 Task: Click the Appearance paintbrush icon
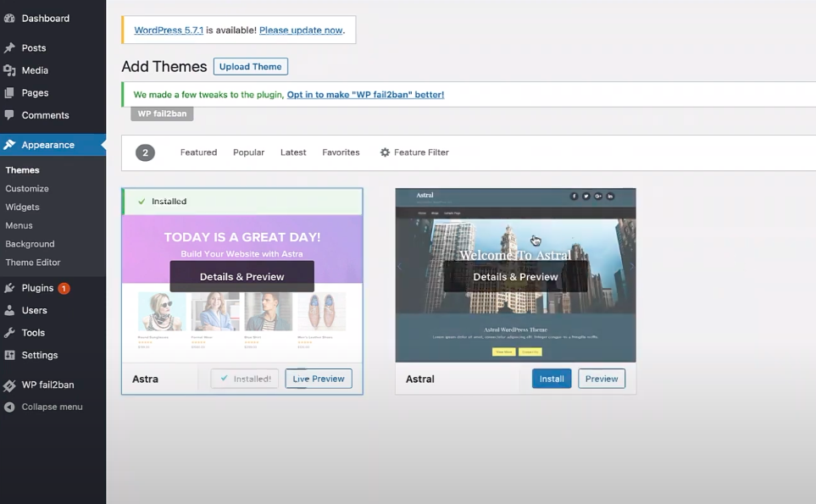9,145
